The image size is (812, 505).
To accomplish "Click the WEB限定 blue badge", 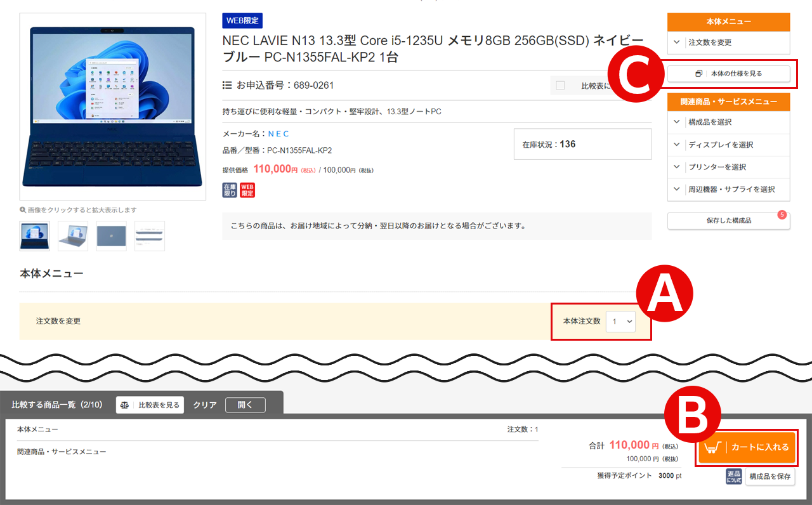I will pyautogui.click(x=242, y=20).
